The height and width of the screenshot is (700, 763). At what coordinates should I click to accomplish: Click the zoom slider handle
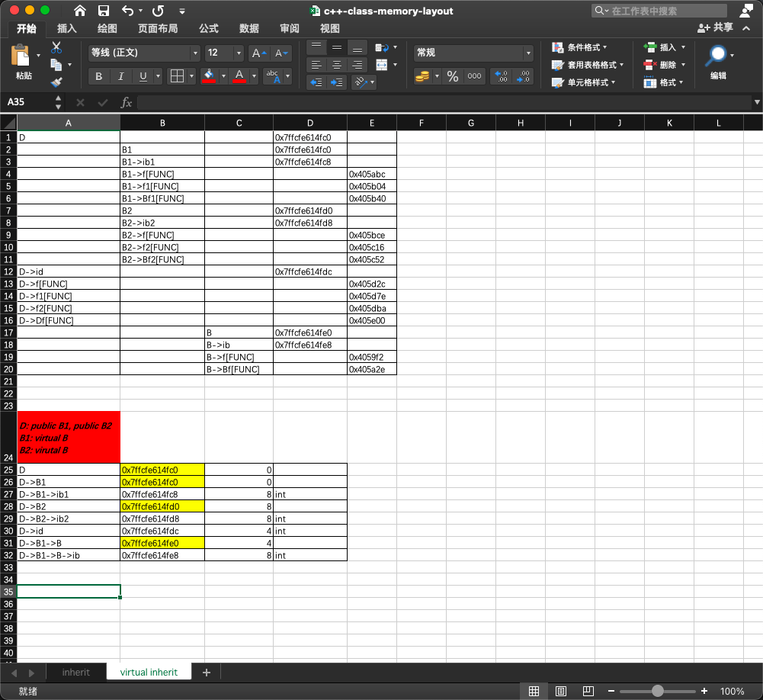point(657,692)
